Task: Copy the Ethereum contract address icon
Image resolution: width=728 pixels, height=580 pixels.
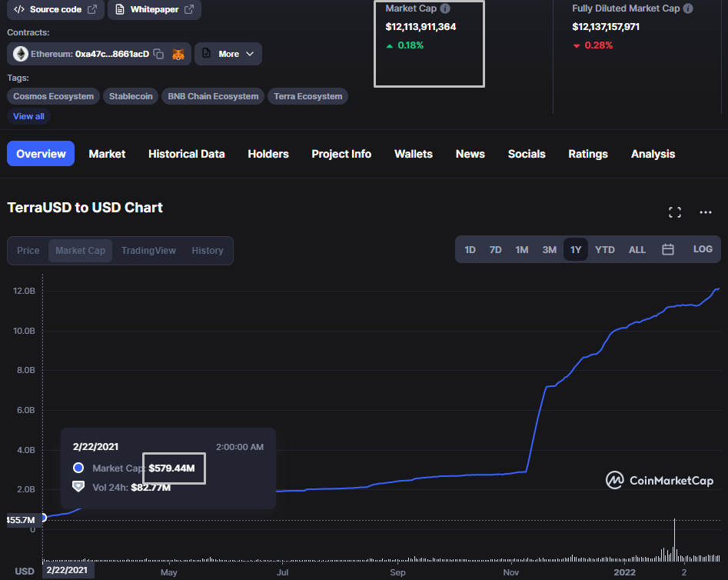Action: click(x=158, y=54)
